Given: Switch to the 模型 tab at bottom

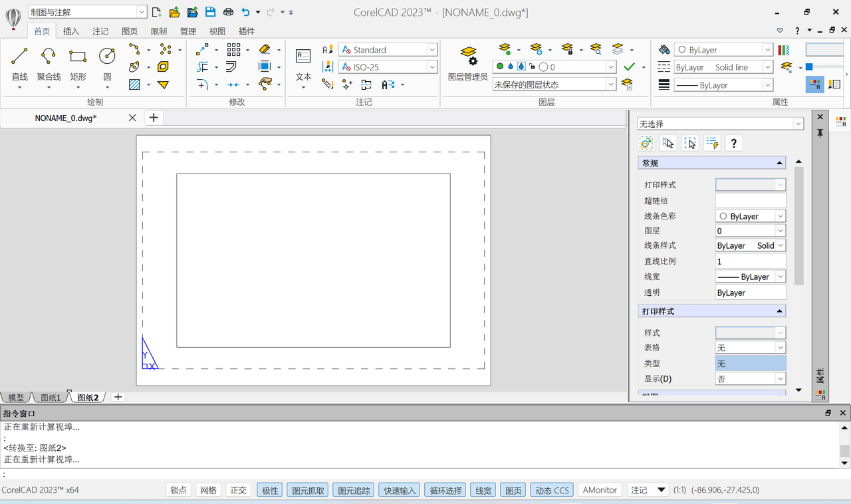Looking at the screenshot, I should point(15,397).
